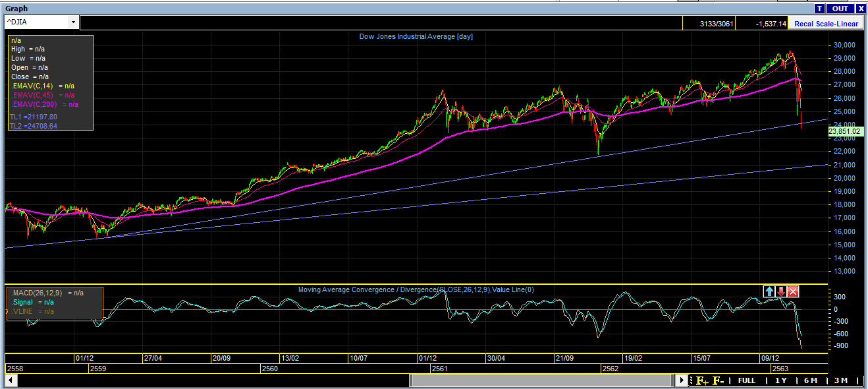Screen dimensions: 868x389
Task: Switch chart to 3M range
Action: coord(840,380)
